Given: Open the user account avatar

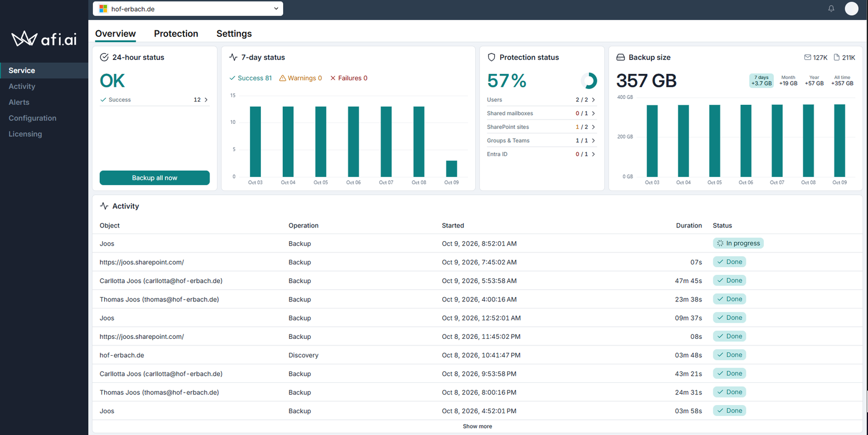Looking at the screenshot, I should click(x=852, y=8).
